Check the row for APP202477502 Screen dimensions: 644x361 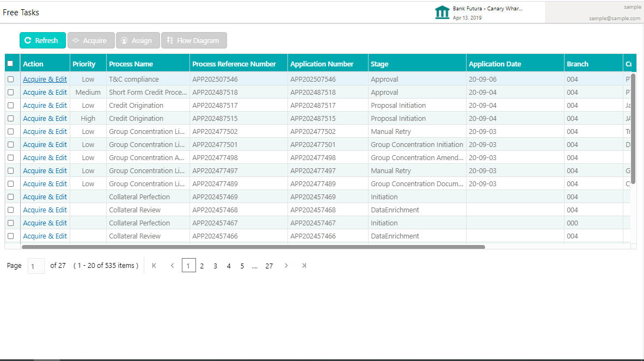point(11,131)
